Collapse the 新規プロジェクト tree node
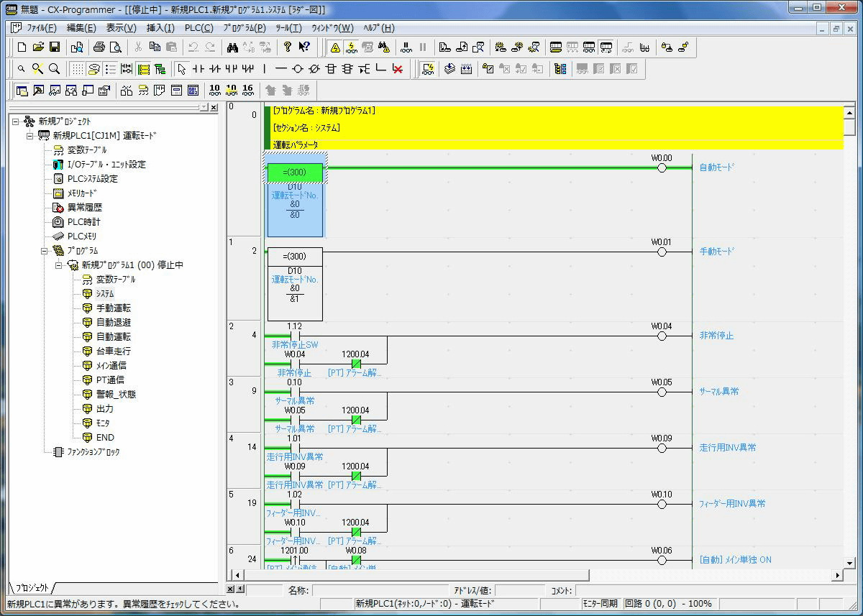 click(x=16, y=121)
